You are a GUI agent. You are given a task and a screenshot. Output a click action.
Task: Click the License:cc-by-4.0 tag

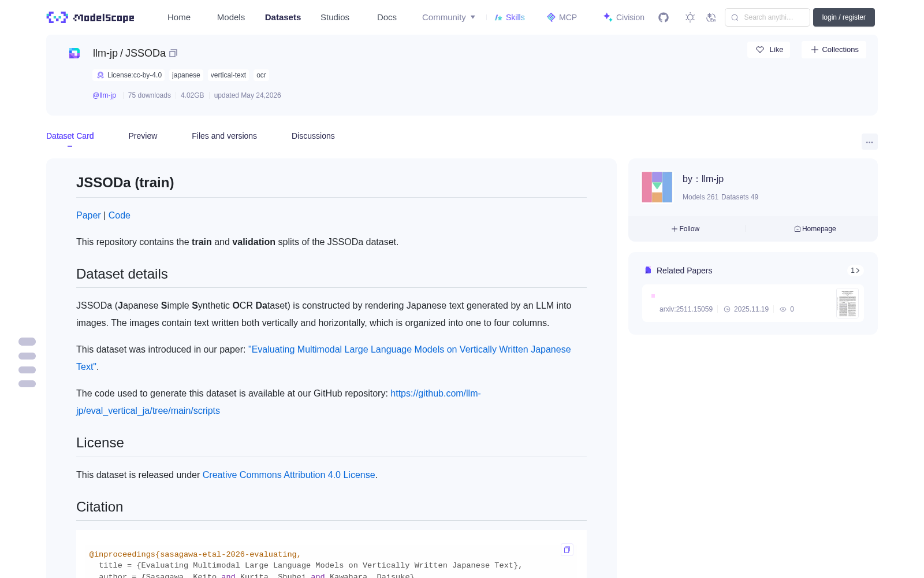(129, 75)
